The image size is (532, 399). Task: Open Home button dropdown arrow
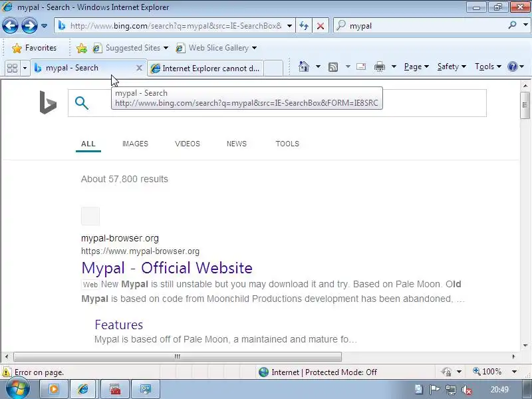(318, 66)
